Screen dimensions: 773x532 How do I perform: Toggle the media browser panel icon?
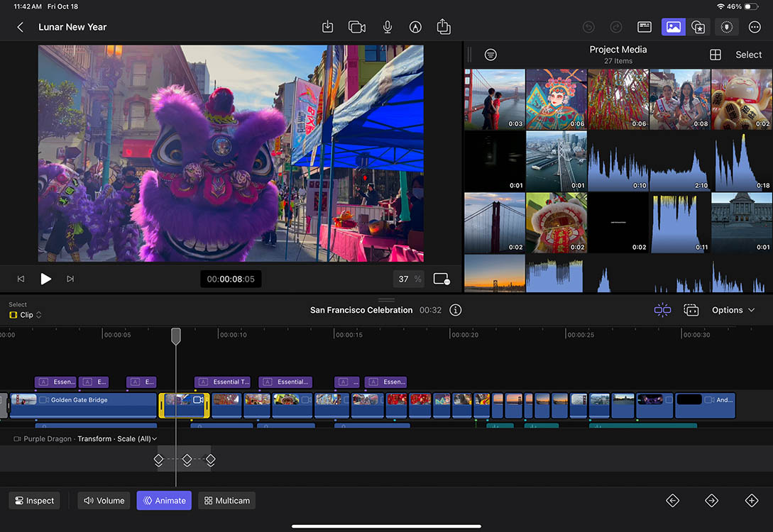[673, 26]
